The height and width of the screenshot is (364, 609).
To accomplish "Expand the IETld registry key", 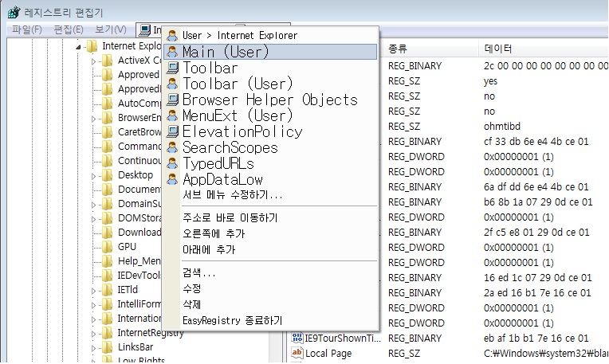I will (93, 290).
